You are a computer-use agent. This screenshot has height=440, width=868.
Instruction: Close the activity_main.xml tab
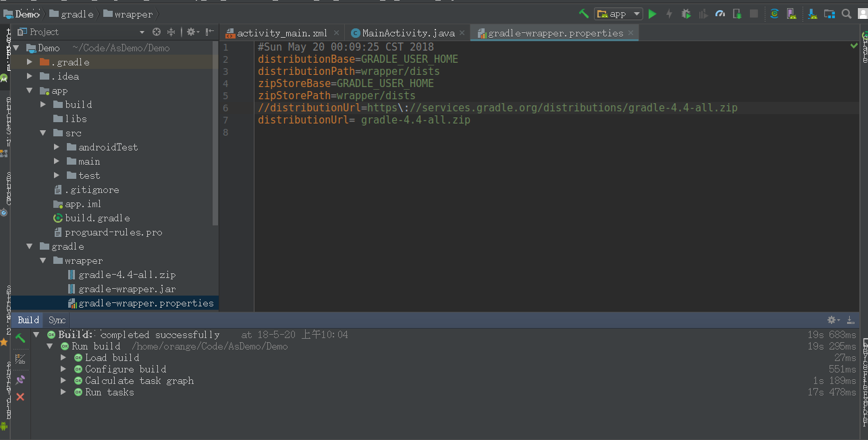coord(336,32)
